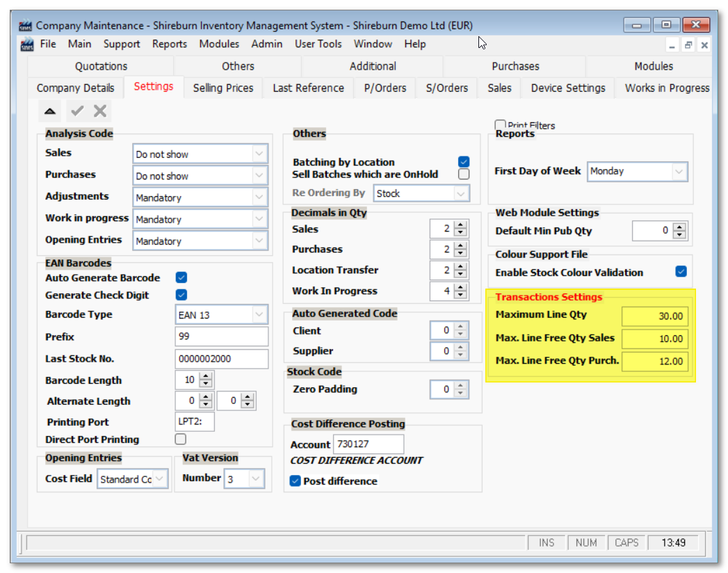Toggle Post difference checkbox
Screen dimensions: 728x573
[296, 481]
